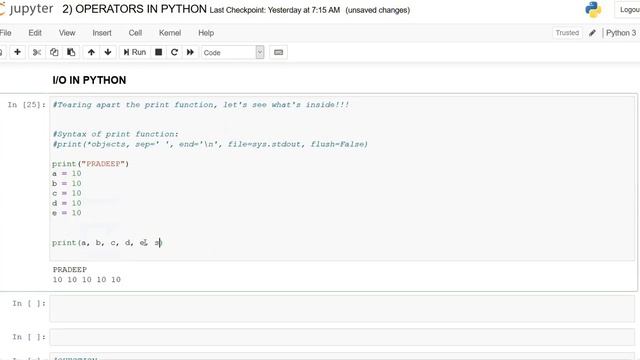
Task: Open the command palette keyboard icon
Action: pos(278,52)
